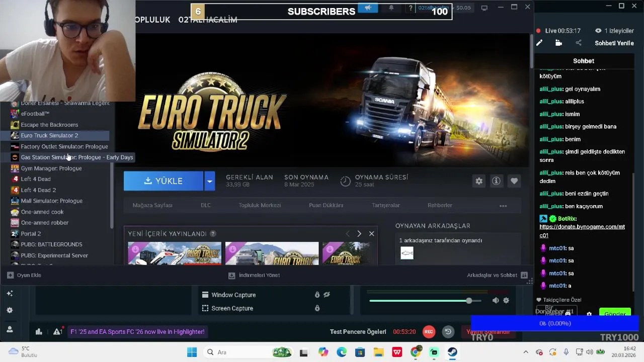The width and height of the screenshot is (644, 362).
Task: Open the DLC tab
Action: tap(206, 205)
